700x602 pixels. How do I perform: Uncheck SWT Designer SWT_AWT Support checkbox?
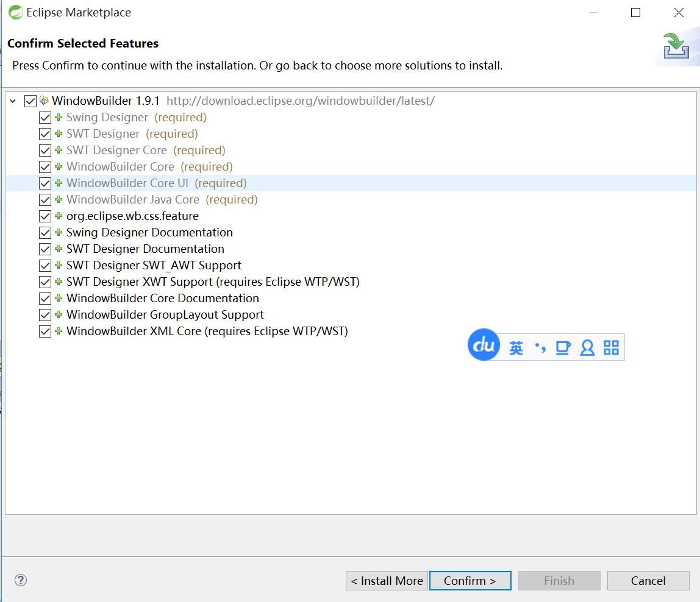click(45, 266)
